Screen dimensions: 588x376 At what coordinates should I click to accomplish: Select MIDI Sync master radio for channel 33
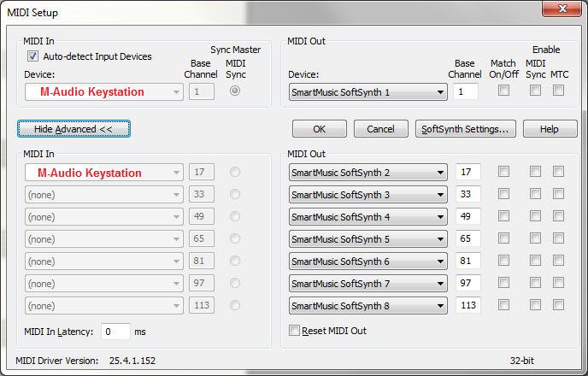pos(235,195)
